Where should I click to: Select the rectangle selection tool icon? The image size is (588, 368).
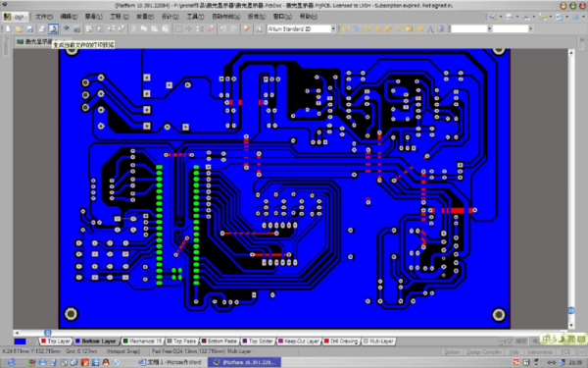(178, 28)
